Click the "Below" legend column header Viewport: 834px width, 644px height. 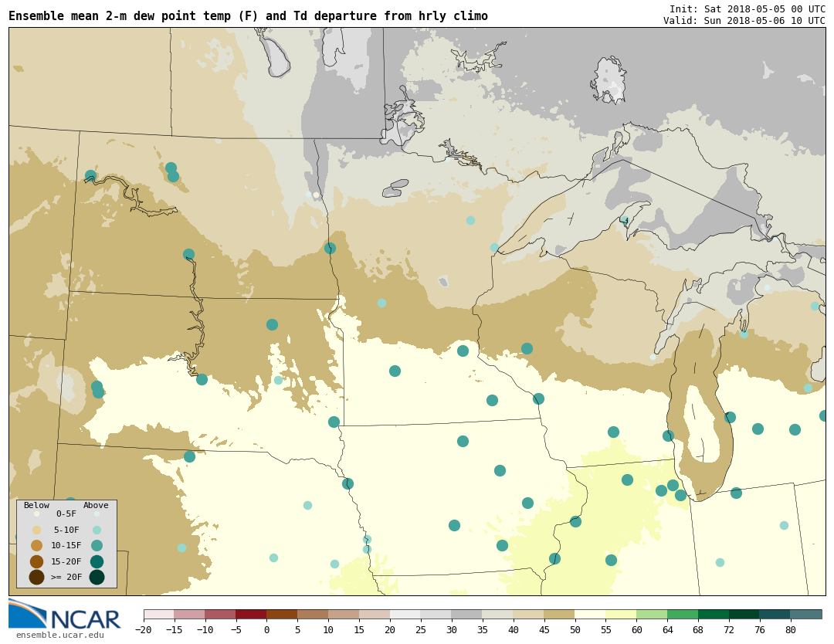click(36, 506)
